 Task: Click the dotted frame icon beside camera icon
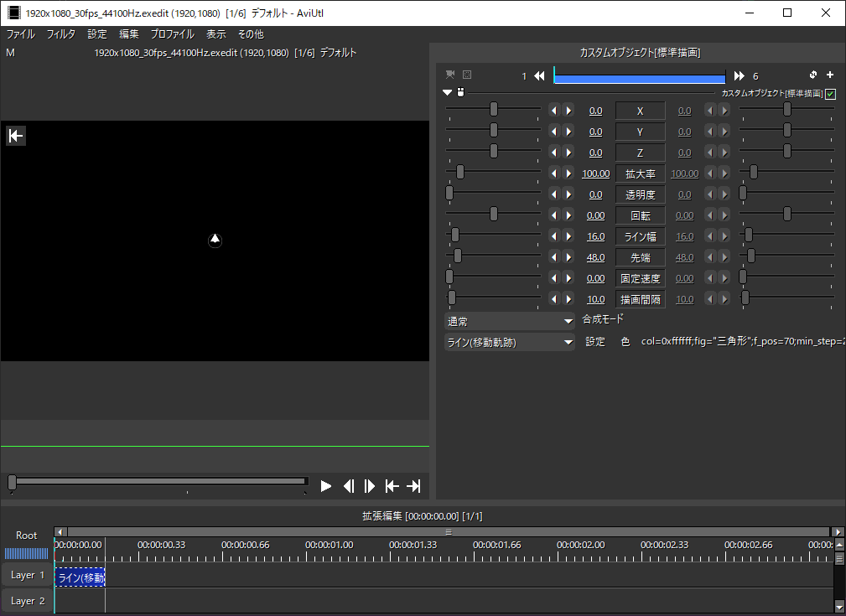click(x=467, y=75)
